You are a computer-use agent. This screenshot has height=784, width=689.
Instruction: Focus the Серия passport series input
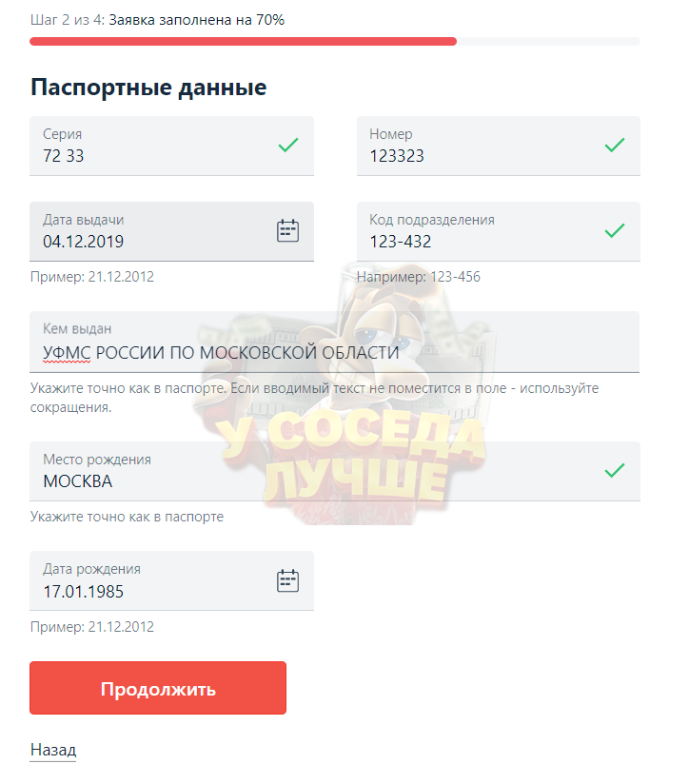[152, 156]
